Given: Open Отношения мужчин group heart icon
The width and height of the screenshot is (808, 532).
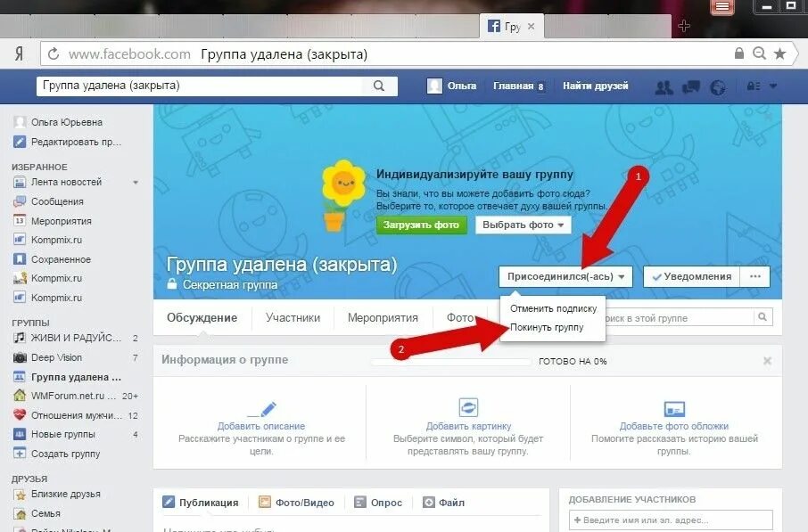Looking at the screenshot, I should 20,415.
